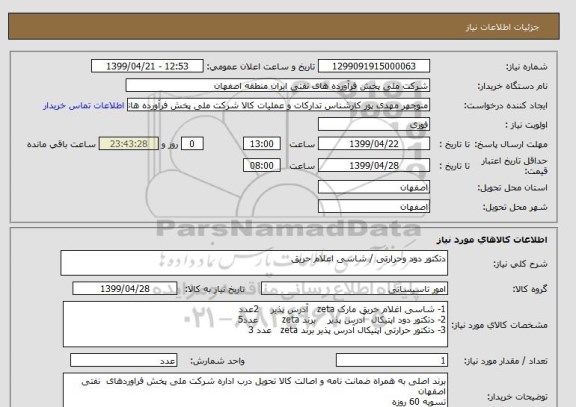Click the goods group field امور تاسیساتی

click(354, 289)
